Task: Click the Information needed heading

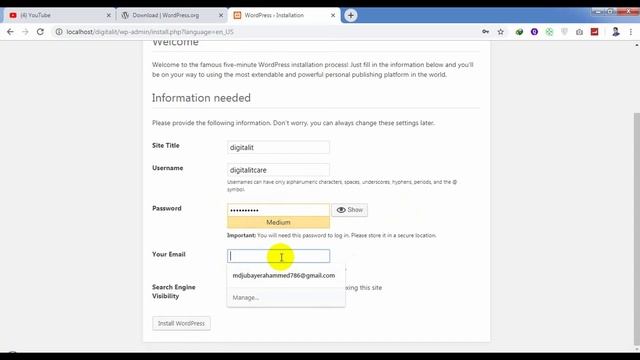Action: pyautogui.click(x=201, y=98)
